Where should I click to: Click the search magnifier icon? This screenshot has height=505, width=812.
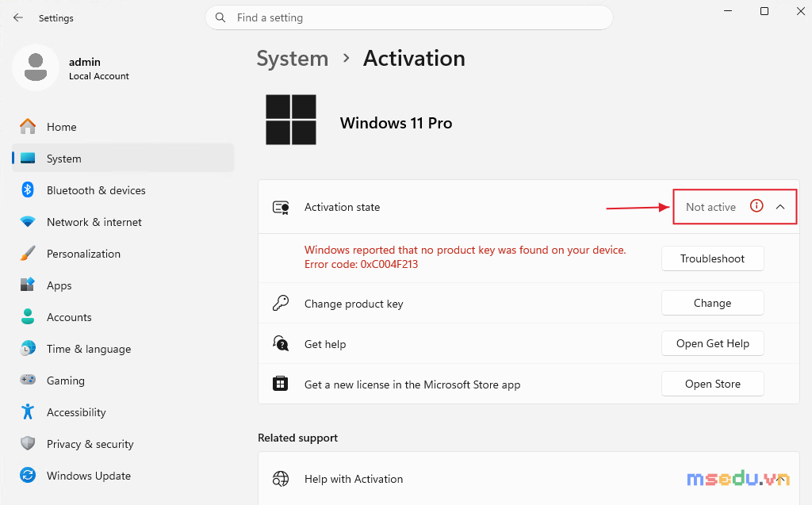click(220, 17)
